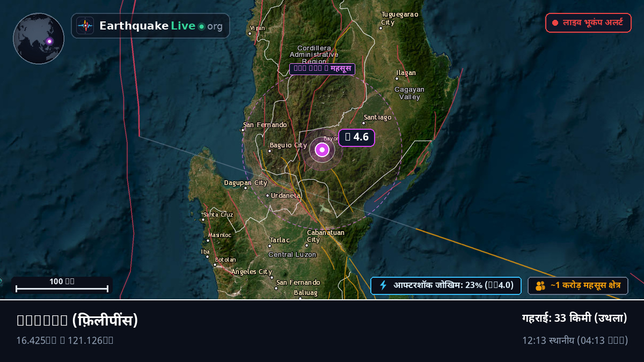644x362 pixels.
Task: Click the red live alert dot icon
Action: tap(555, 23)
